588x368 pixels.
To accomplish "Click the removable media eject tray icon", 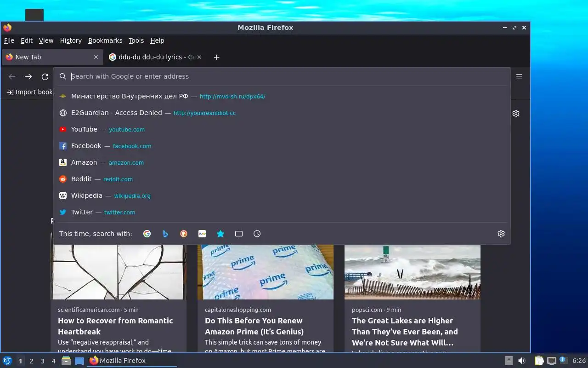I will [x=509, y=361].
